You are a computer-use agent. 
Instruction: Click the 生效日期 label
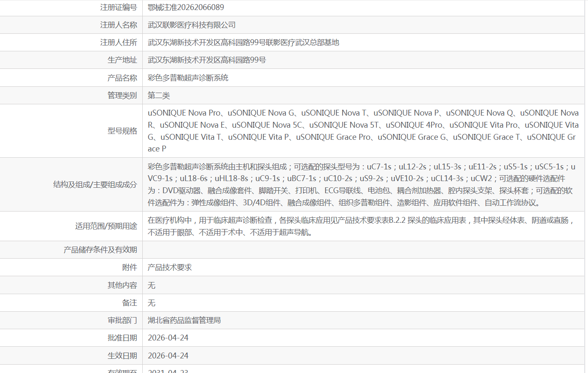[122, 356]
